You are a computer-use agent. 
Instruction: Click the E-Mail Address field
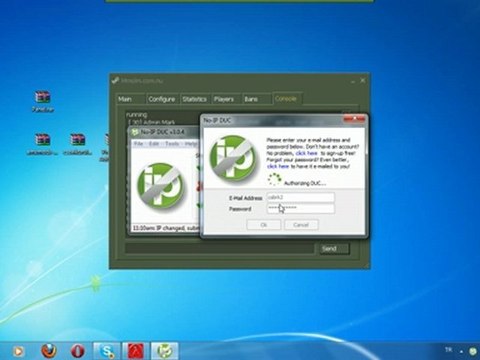pyautogui.click(x=300, y=197)
